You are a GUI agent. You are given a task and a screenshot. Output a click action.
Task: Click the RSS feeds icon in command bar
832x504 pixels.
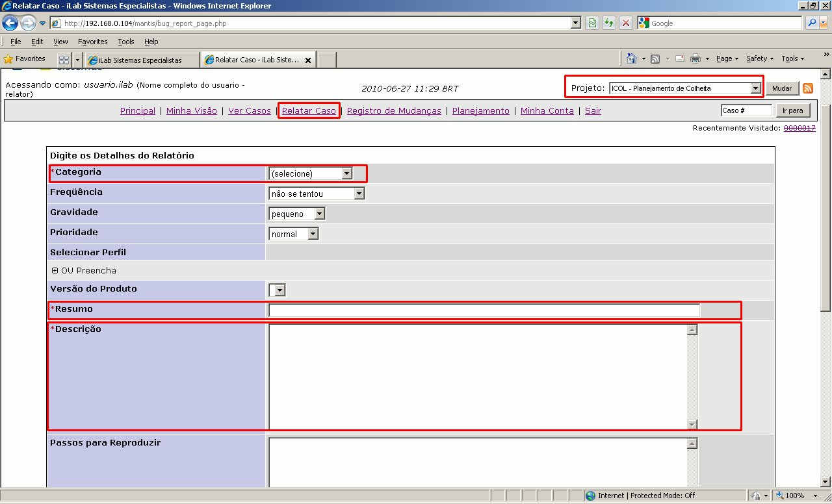[x=655, y=58]
